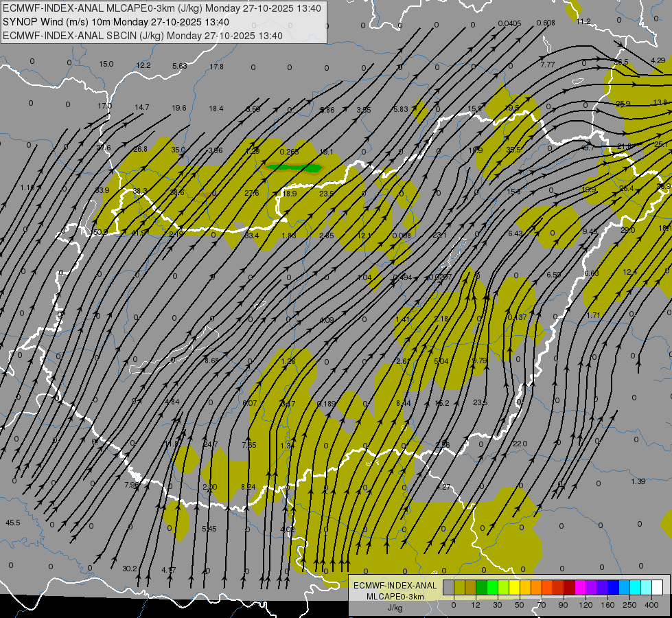Click the map value '30.2'

click(130, 569)
